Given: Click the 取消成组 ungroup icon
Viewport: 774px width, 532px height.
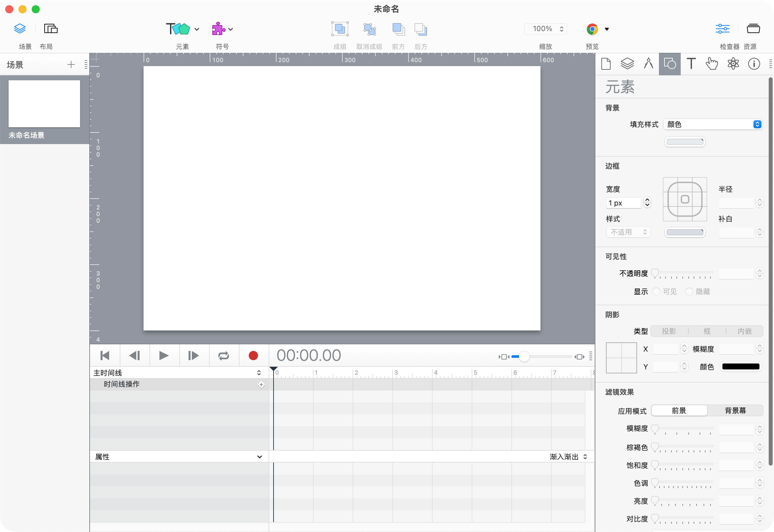Looking at the screenshot, I should pyautogui.click(x=369, y=29).
